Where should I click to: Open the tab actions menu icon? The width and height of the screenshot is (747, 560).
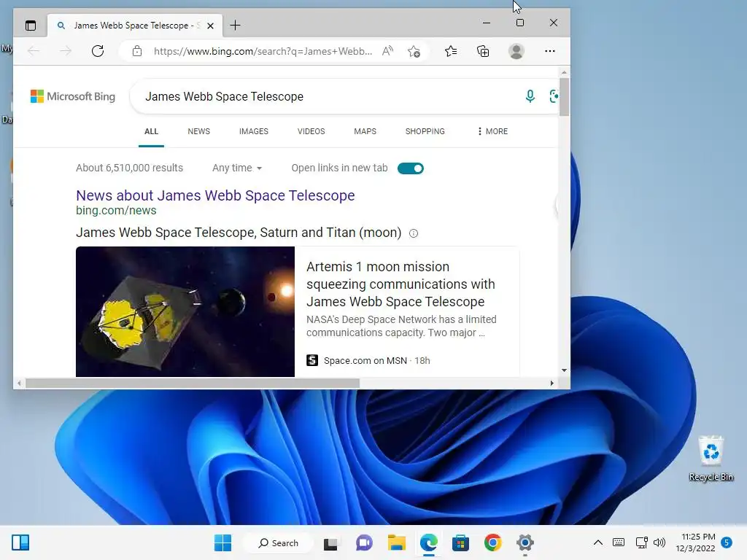point(31,26)
